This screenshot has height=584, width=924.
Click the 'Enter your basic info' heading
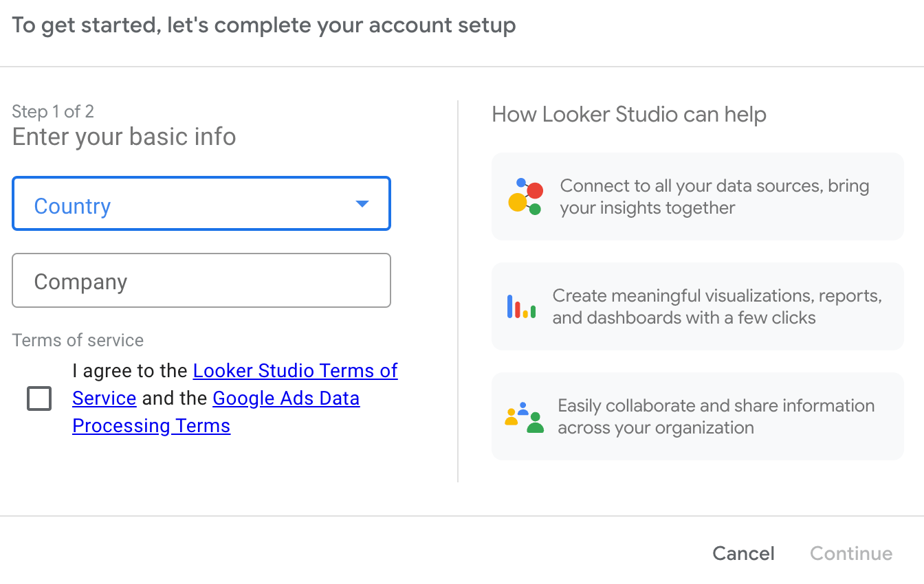(124, 137)
